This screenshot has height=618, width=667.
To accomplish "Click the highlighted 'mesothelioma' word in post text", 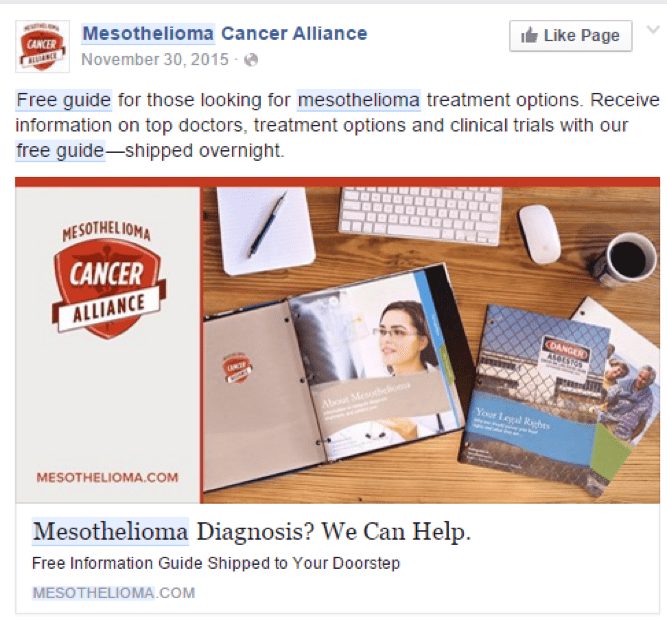I will pyautogui.click(x=359, y=100).
